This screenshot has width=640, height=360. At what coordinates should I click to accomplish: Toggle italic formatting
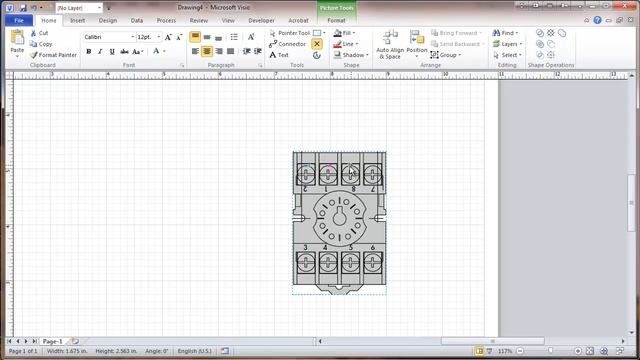click(x=100, y=51)
